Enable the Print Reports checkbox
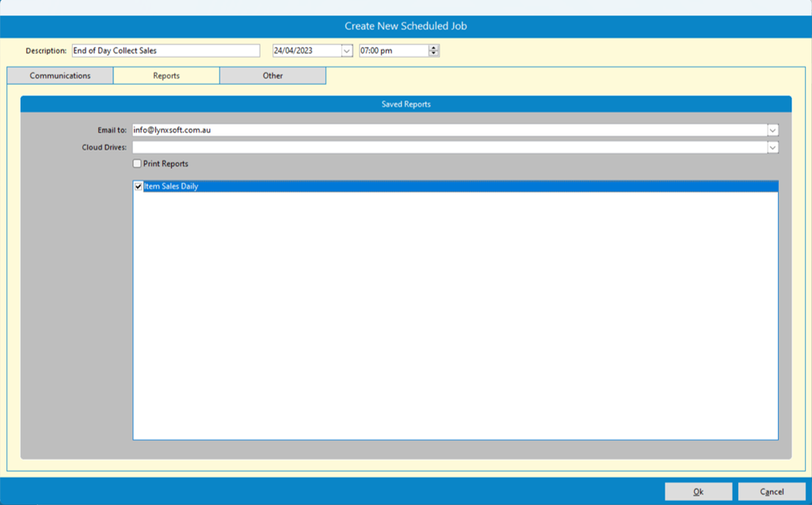Viewport: 812px width, 505px height. [x=137, y=164]
